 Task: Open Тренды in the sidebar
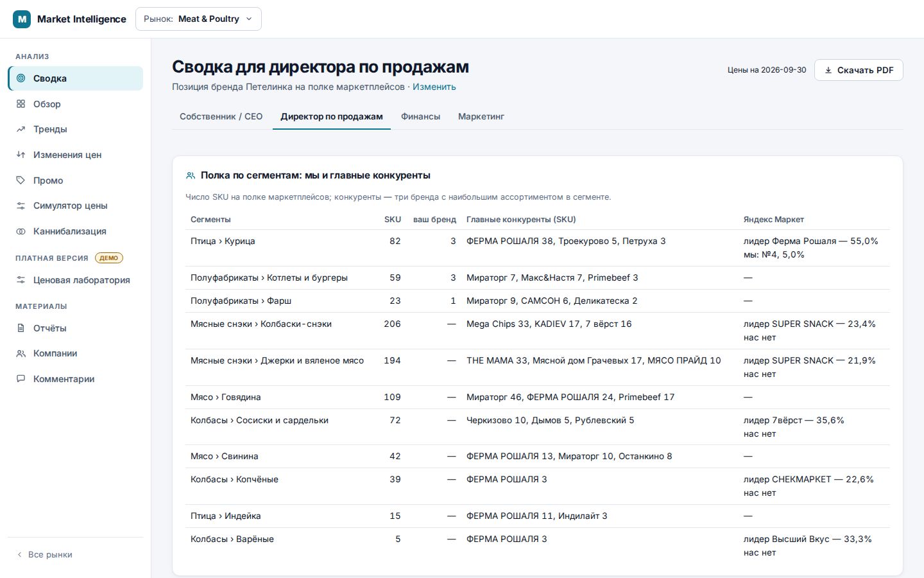pyautogui.click(x=76, y=129)
